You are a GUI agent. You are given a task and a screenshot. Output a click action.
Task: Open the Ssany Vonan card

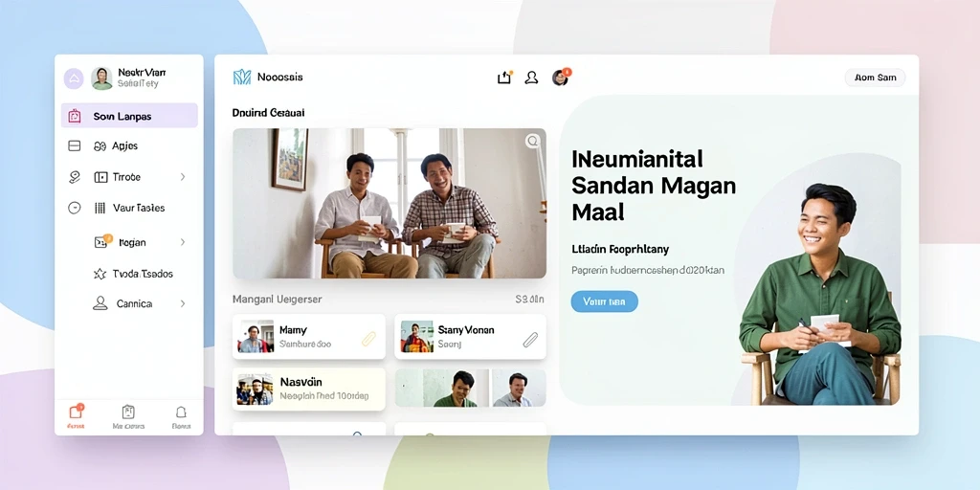point(470,337)
